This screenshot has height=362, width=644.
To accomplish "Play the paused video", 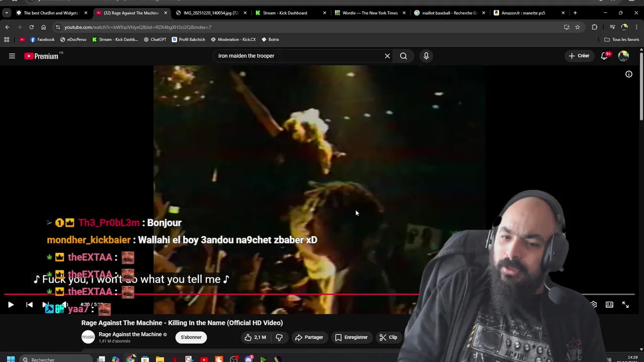I will [11, 305].
